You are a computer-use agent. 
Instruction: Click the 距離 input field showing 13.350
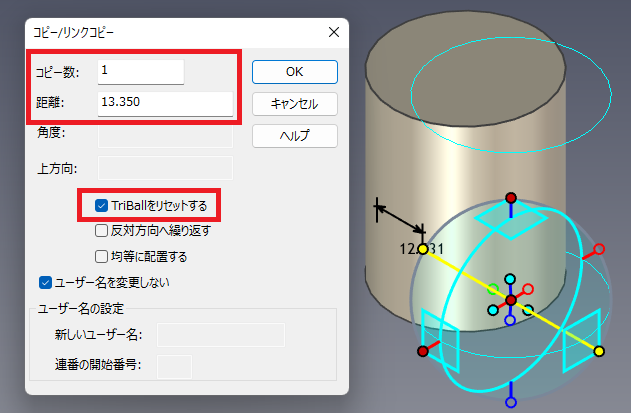[165, 103]
